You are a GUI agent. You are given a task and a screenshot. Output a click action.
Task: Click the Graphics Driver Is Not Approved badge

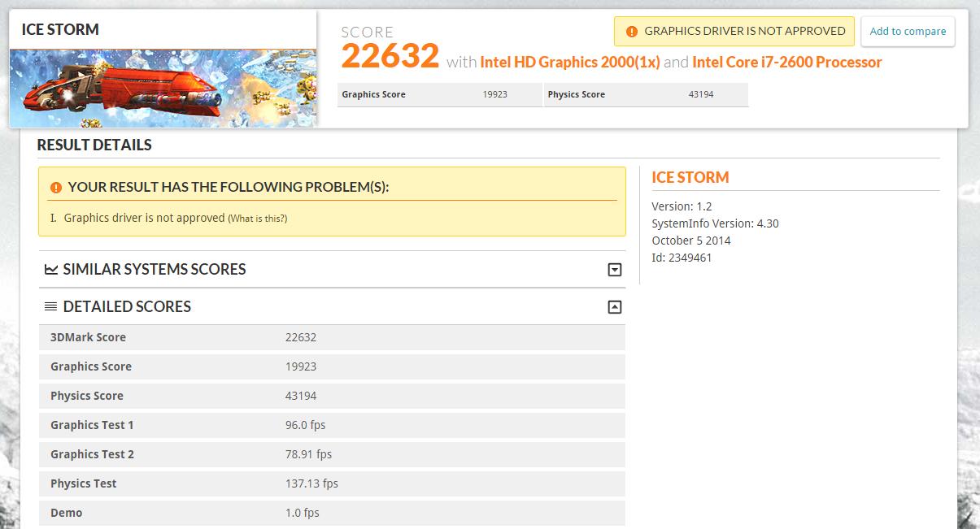point(734,32)
